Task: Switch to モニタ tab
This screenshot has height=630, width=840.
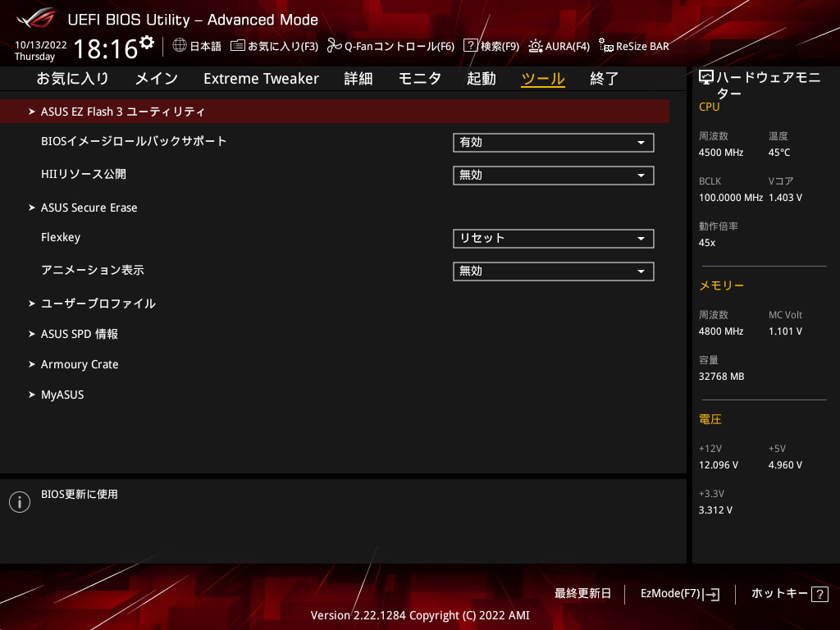Action: tap(419, 79)
